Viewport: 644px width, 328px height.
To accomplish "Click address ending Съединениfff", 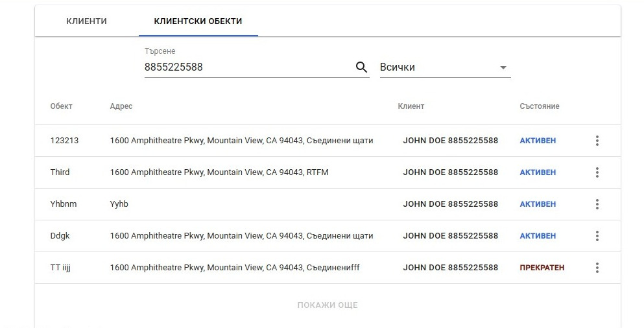I will click(x=235, y=268).
